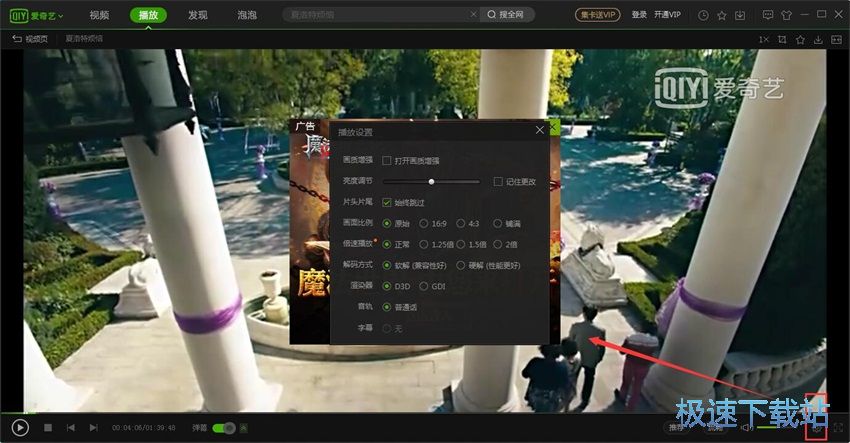This screenshot has width=850, height=443.
Task: Select 4:3 aspect ratio
Action: [x=468, y=223]
